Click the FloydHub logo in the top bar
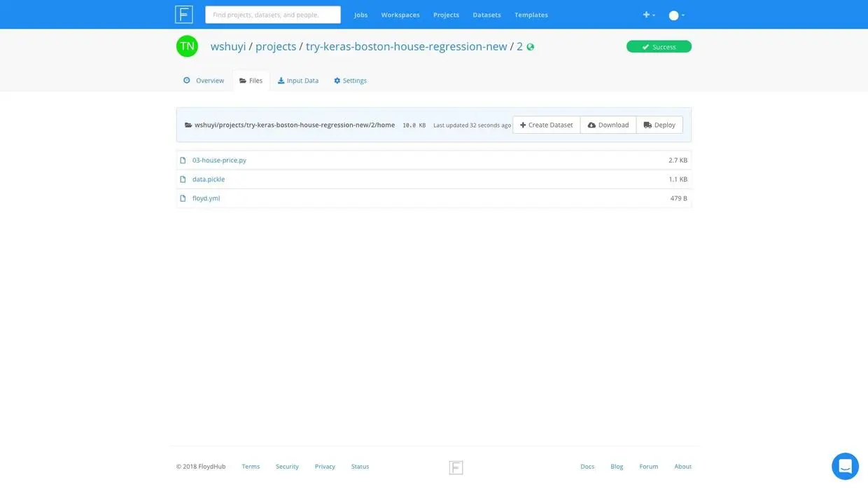868x489 pixels. (184, 15)
